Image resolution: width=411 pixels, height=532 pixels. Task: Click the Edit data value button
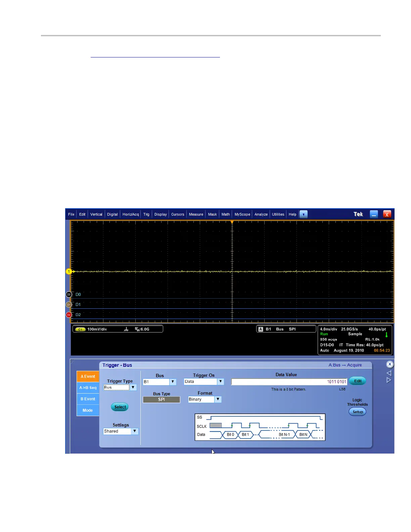pos(358,381)
